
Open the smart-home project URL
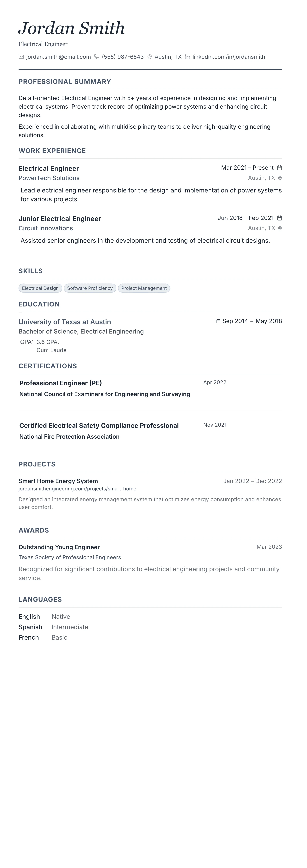(77, 488)
